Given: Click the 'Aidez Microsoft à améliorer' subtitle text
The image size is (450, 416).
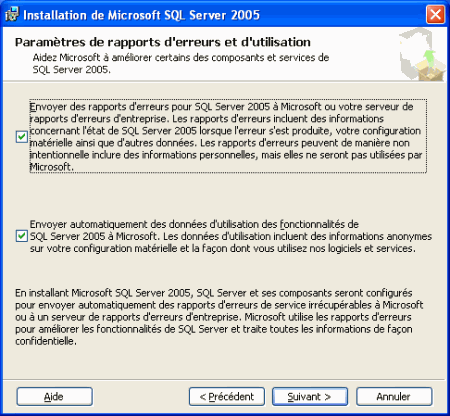Looking at the screenshot, I should (181, 63).
